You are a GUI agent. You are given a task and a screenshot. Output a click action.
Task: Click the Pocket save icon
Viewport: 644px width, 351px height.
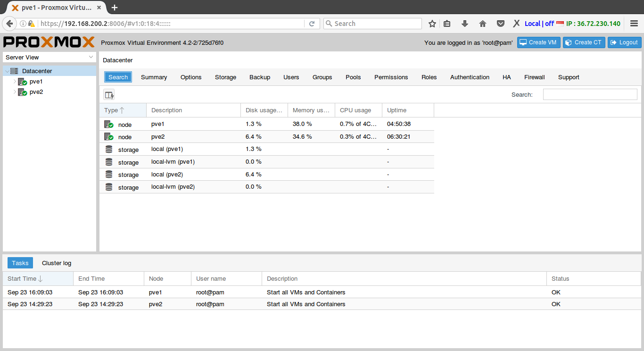coord(501,24)
